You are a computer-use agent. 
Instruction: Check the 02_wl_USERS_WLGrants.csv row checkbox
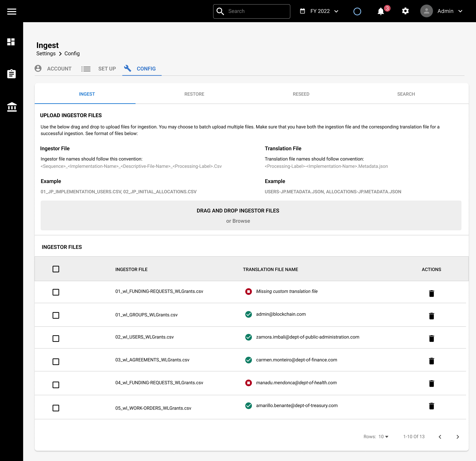[x=56, y=338]
